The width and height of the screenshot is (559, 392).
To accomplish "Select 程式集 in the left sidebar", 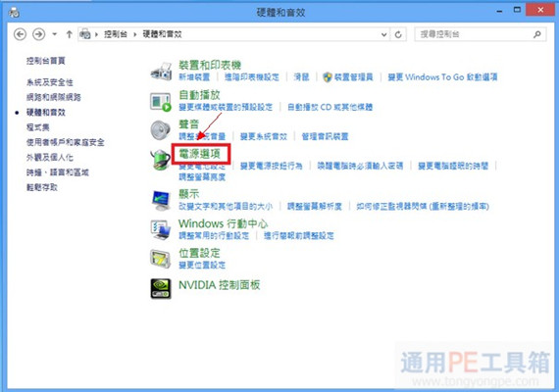I will coord(38,127).
